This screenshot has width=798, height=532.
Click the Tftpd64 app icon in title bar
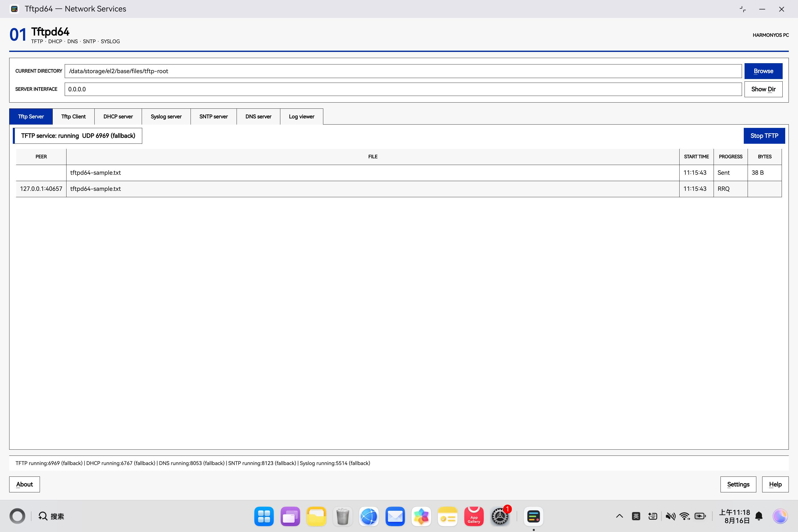point(14,9)
